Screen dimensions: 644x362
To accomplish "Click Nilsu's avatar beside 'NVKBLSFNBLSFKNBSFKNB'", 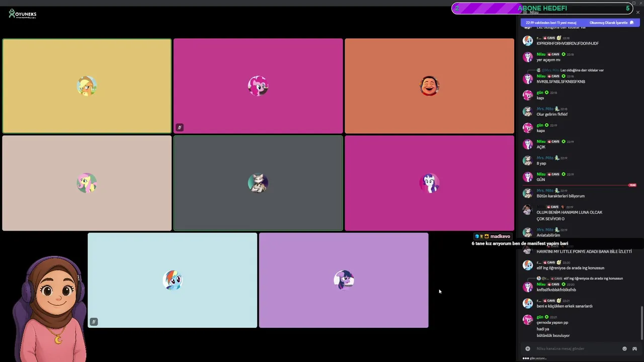I will (528, 79).
